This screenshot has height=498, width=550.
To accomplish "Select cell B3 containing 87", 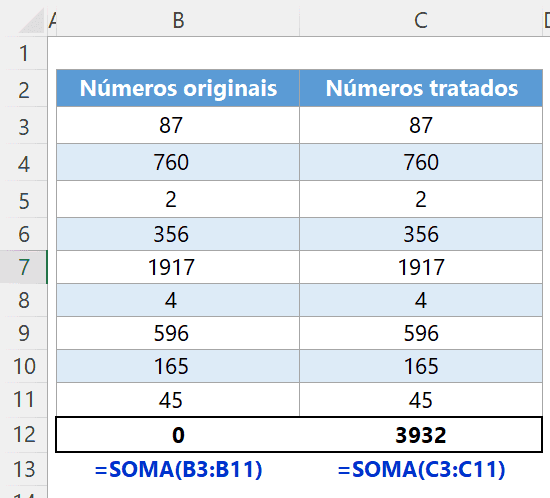I will [178, 125].
